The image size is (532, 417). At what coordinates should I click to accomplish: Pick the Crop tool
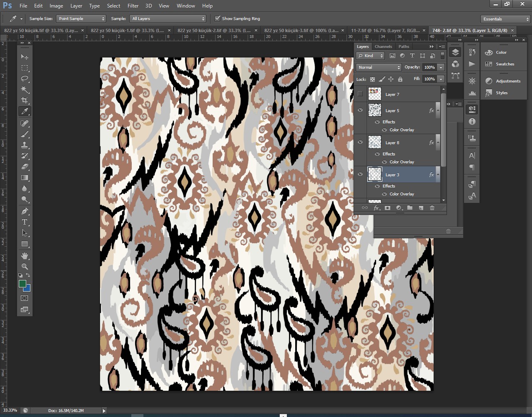[x=25, y=100]
